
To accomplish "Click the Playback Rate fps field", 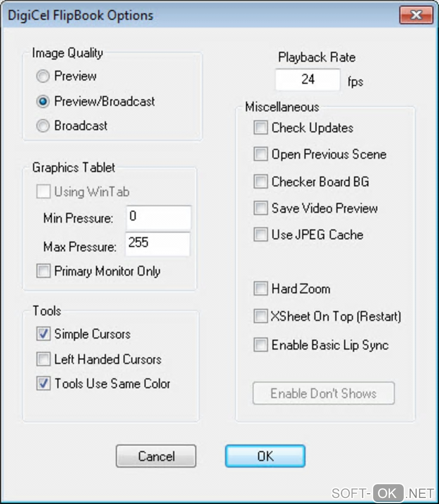I will [x=308, y=80].
